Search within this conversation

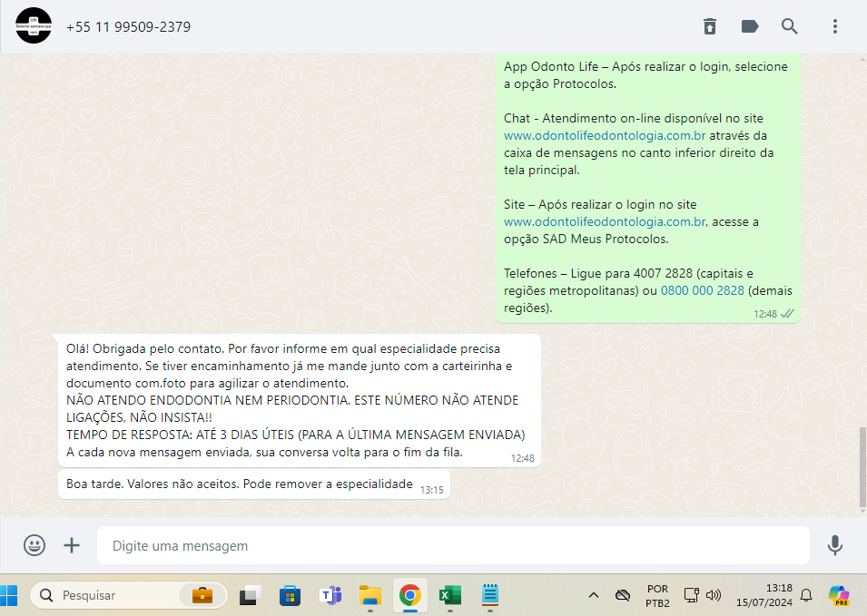(x=790, y=26)
